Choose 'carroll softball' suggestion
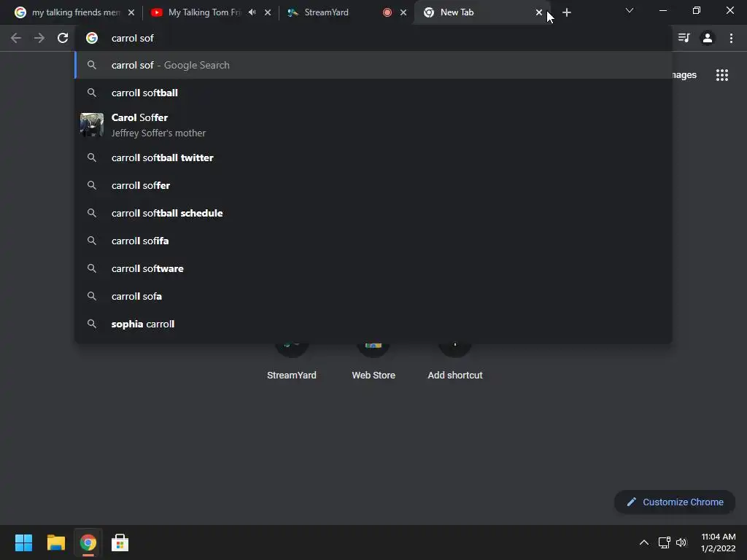This screenshot has width=747, height=560. point(373,93)
